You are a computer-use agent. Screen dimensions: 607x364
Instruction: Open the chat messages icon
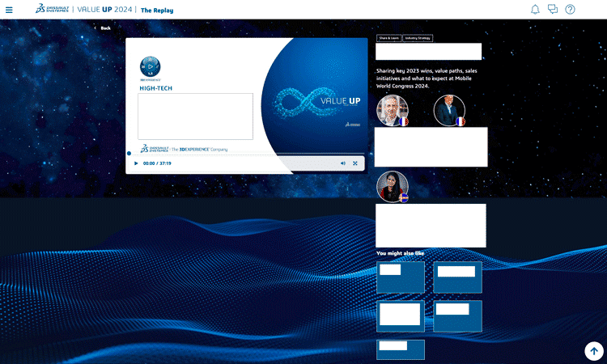pyautogui.click(x=553, y=10)
